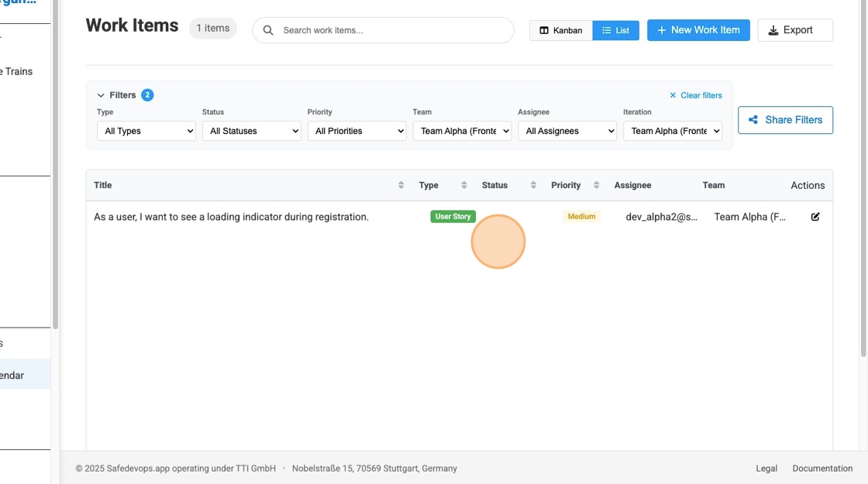868x484 pixels.
Task: Open the Documentation link in the footer
Action: [822, 468]
